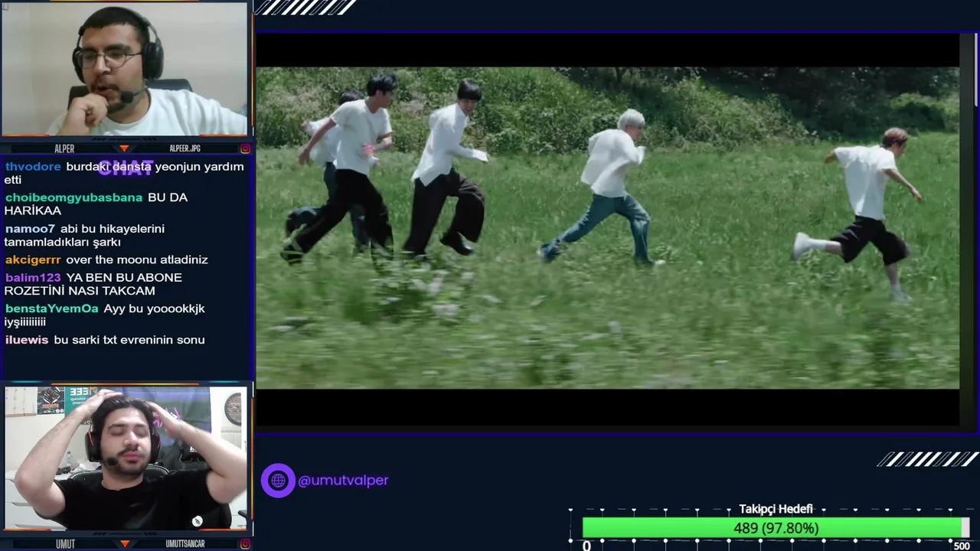Click the message 'YA BEN BU ABONE ROZETİNİ NASI TAKCAM'
The image size is (980, 551).
pyautogui.click(x=93, y=284)
